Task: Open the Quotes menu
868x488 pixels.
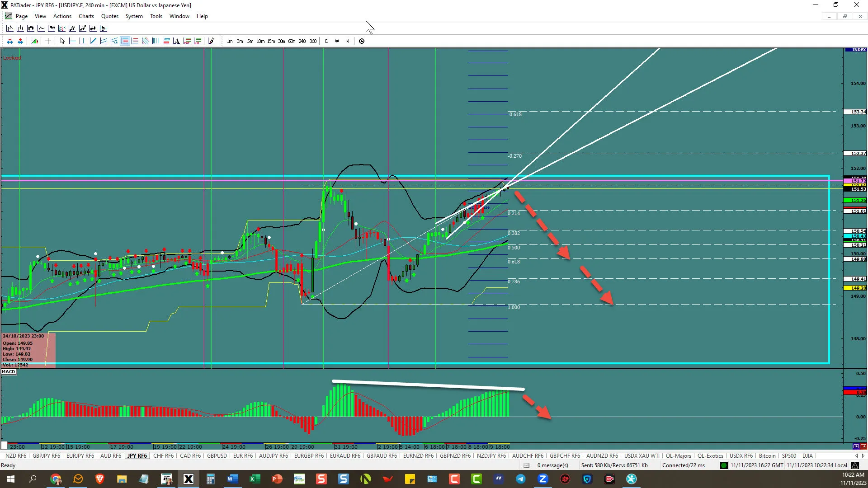Action: point(109,16)
